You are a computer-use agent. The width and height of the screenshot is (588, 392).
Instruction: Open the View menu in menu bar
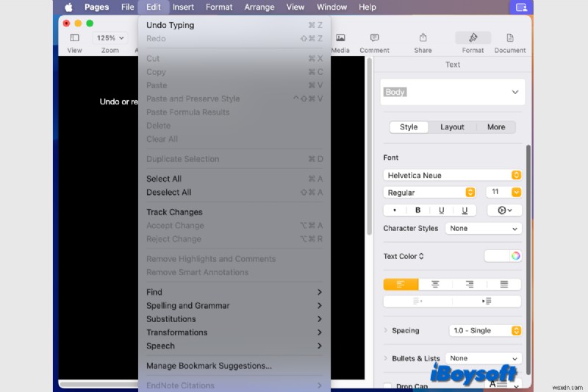pyautogui.click(x=295, y=7)
